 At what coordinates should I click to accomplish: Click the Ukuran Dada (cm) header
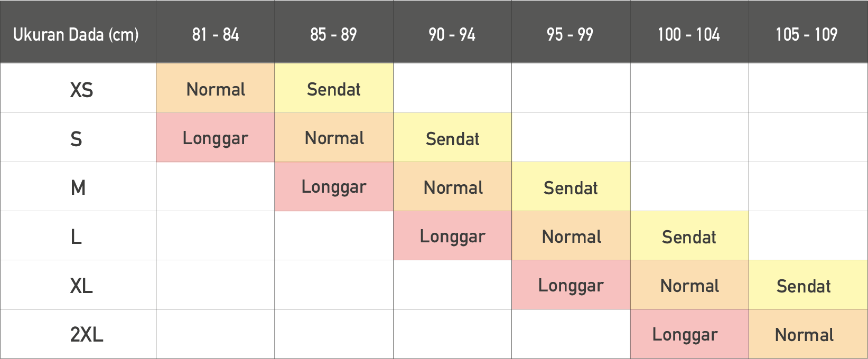coord(78,32)
